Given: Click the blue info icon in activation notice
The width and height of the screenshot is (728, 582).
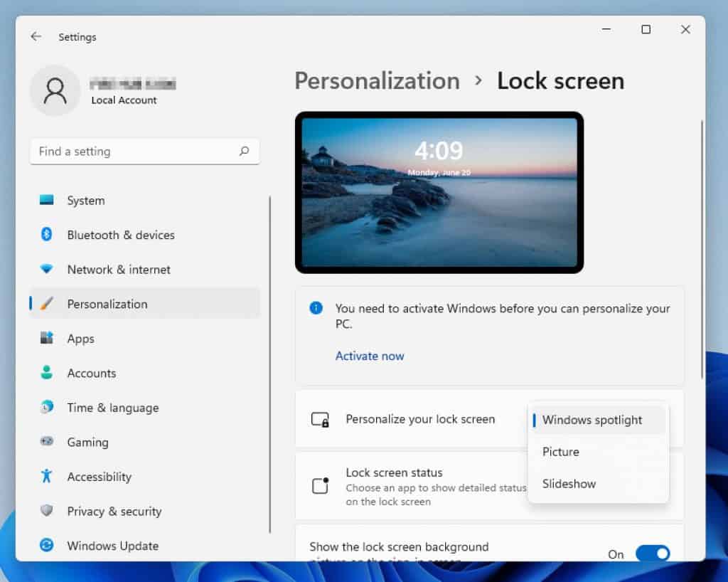Looking at the screenshot, I should pyautogui.click(x=316, y=307).
